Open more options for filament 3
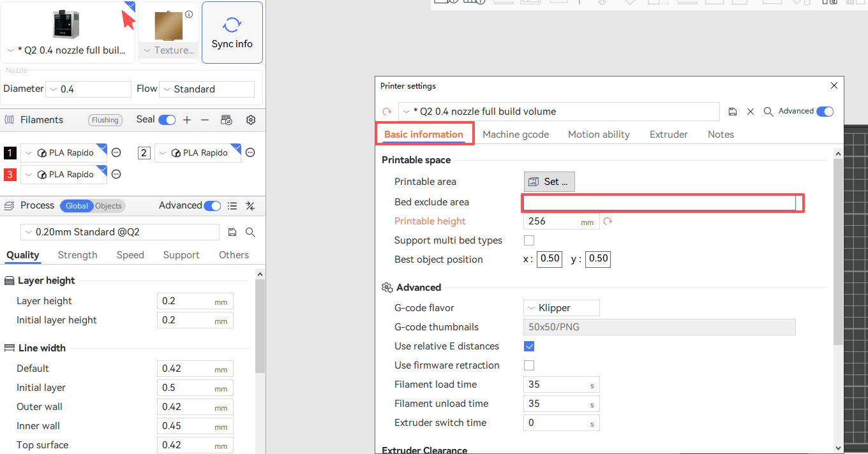The image size is (868, 454). (x=116, y=174)
